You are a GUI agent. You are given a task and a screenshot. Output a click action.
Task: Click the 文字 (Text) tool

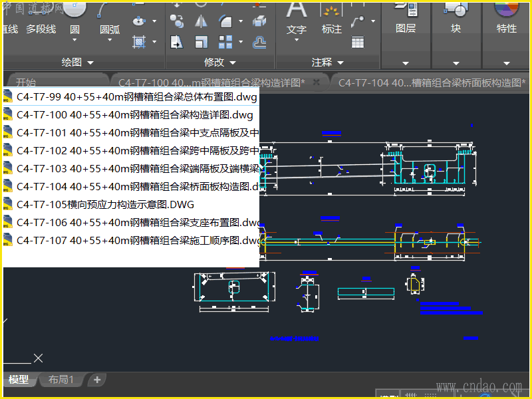tap(297, 19)
